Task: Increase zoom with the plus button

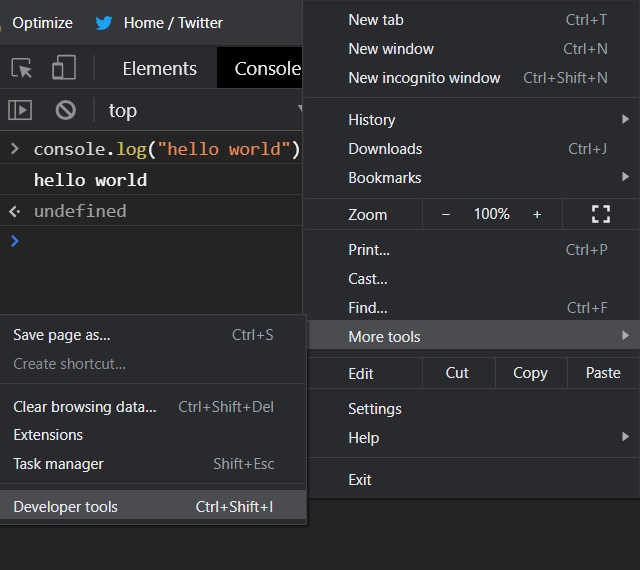Action: 537,214
